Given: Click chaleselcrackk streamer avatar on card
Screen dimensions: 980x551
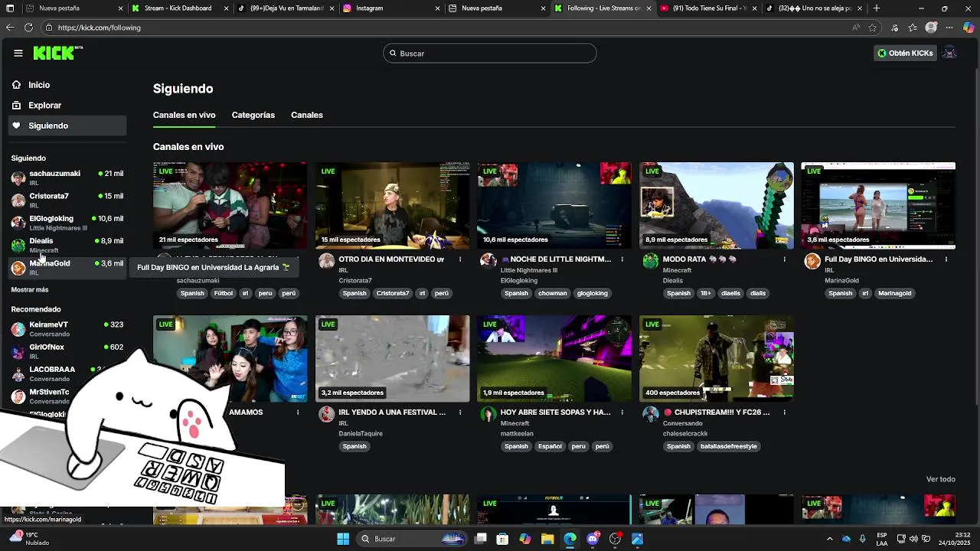Looking at the screenshot, I should coord(651,414).
